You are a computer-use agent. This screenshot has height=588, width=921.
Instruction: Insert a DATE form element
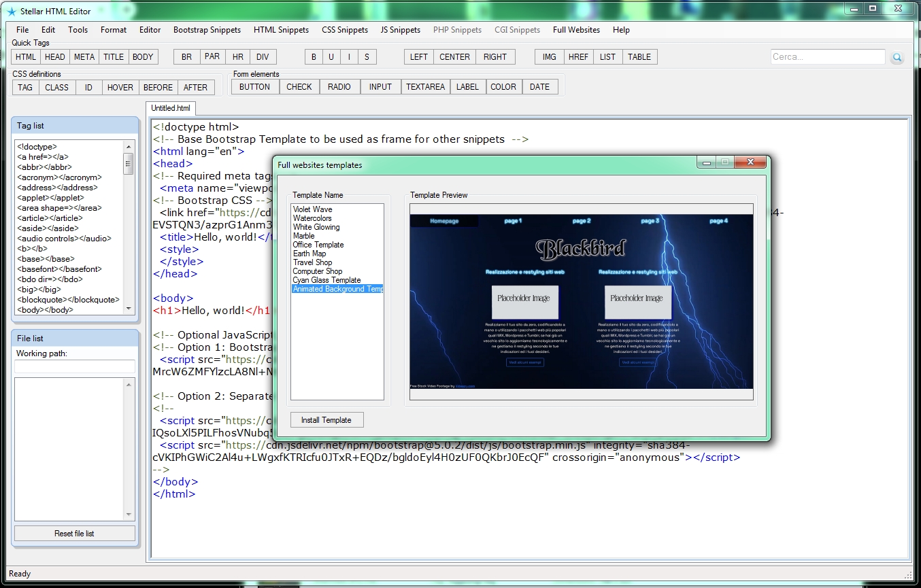coord(539,87)
